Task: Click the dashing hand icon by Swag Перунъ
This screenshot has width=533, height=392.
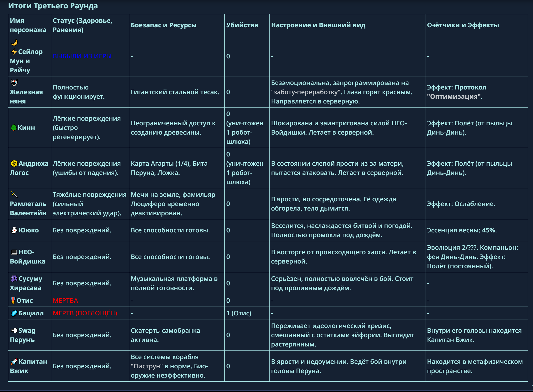Action: click(14, 330)
